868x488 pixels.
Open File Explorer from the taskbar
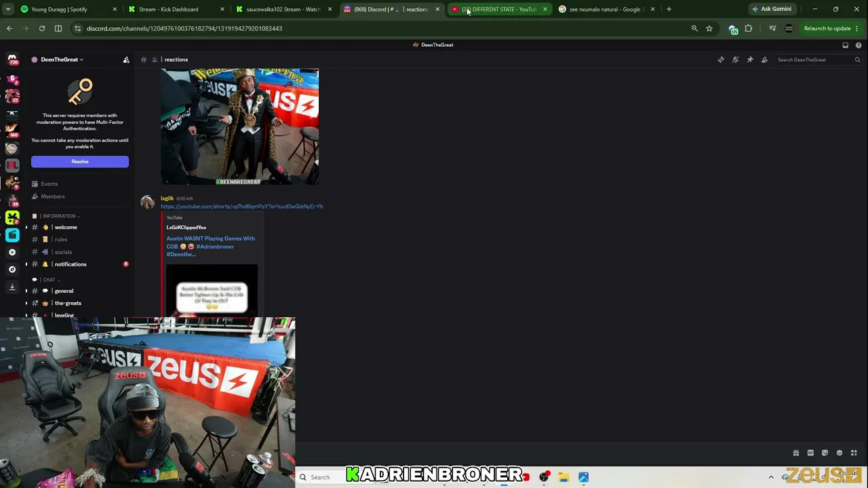pyautogui.click(x=564, y=477)
